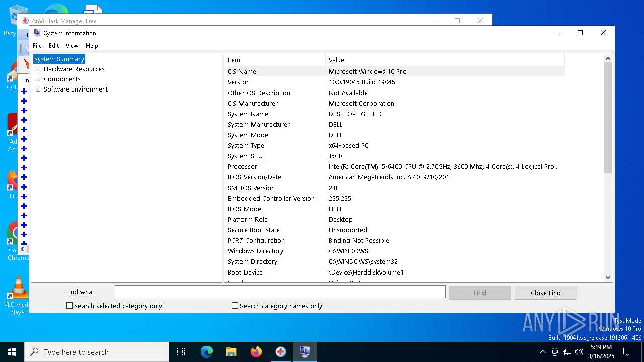The height and width of the screenshot is (362, 644).
Task: Switch to AnVir Task Manager taskbar icon
Action: pos(281,352)
